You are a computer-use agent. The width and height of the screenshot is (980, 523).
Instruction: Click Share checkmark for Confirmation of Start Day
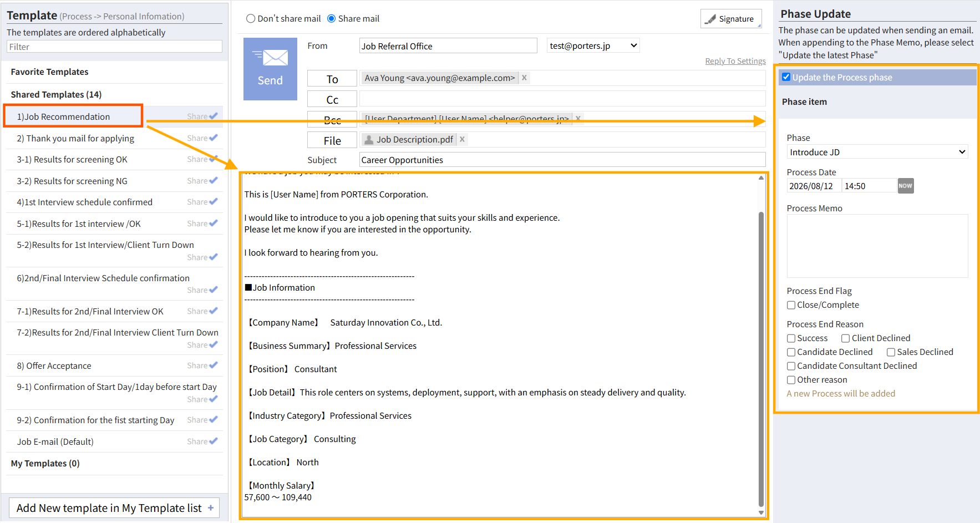[214, 399]
